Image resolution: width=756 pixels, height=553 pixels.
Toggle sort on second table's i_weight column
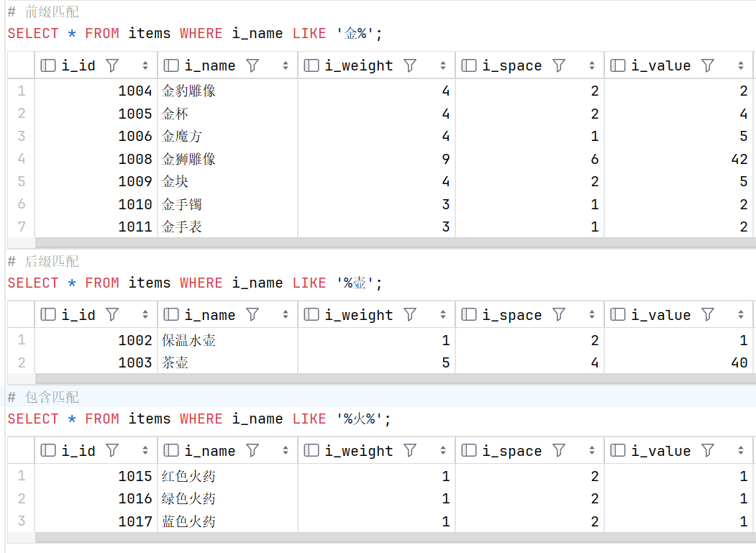(x=443, y=315)
